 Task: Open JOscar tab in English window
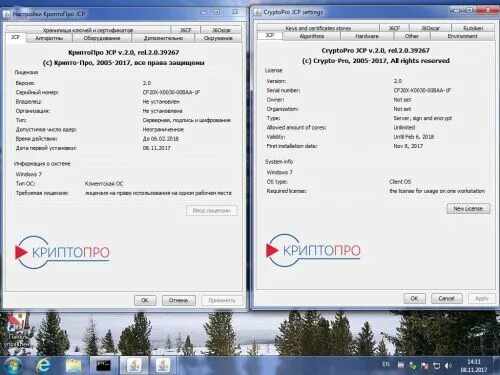pos(430,28)
